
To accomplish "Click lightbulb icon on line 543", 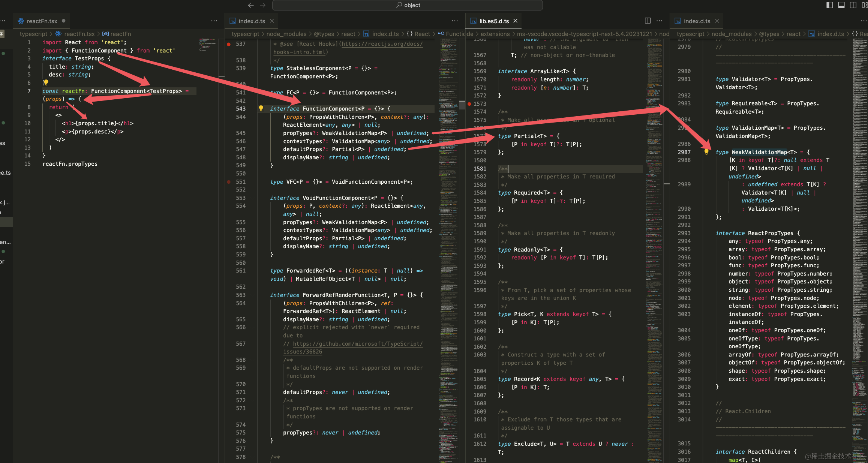I will (x=261, y=108).
